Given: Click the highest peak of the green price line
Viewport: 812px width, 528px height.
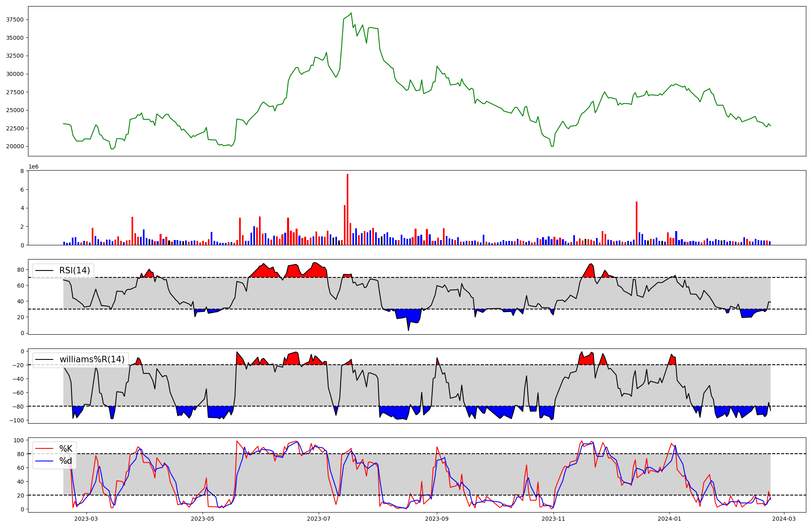Looking at the screenshot, I should tap(351, 13).
